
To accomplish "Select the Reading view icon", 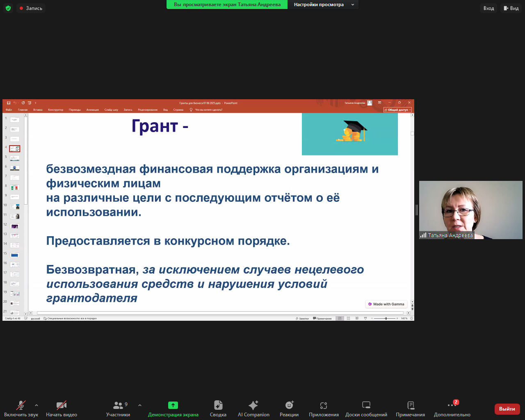I will pos(357,318).
